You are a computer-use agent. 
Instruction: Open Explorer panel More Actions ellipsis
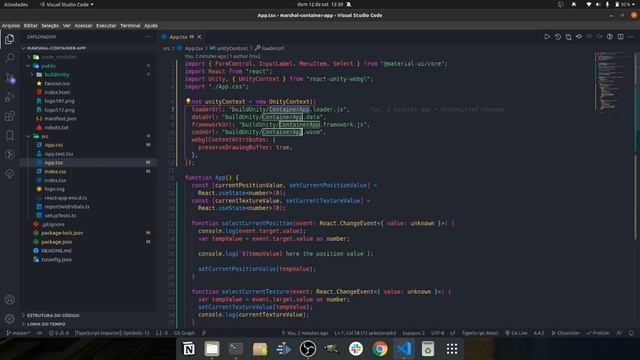[x=147, y=37]
